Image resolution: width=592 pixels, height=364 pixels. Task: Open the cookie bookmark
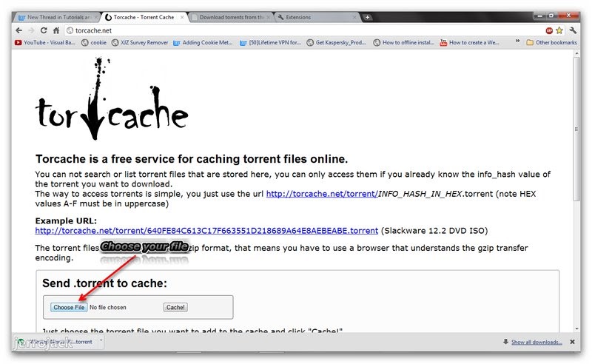95,43
